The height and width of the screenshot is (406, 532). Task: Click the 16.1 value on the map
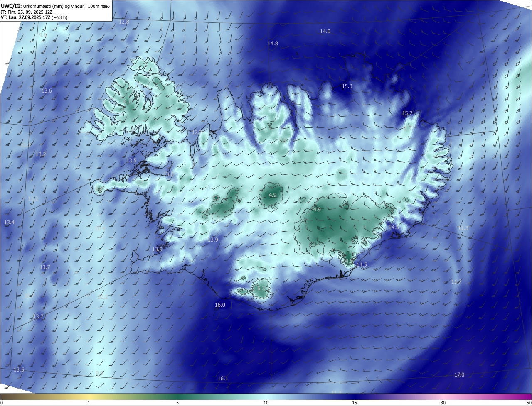(223, 378)
